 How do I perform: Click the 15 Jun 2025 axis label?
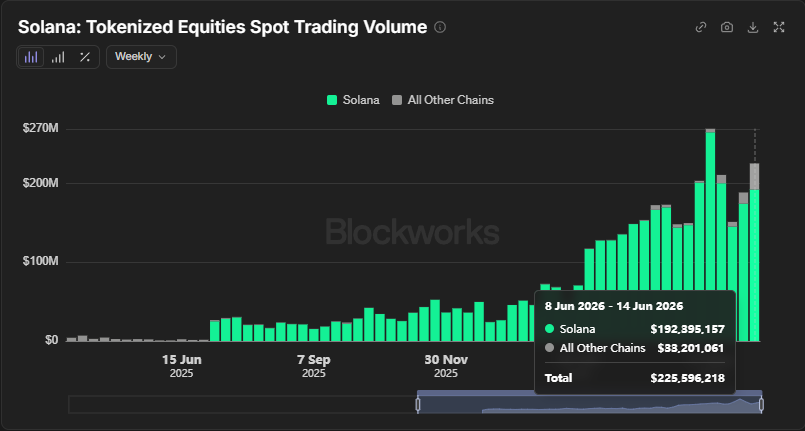click(182, 366)
